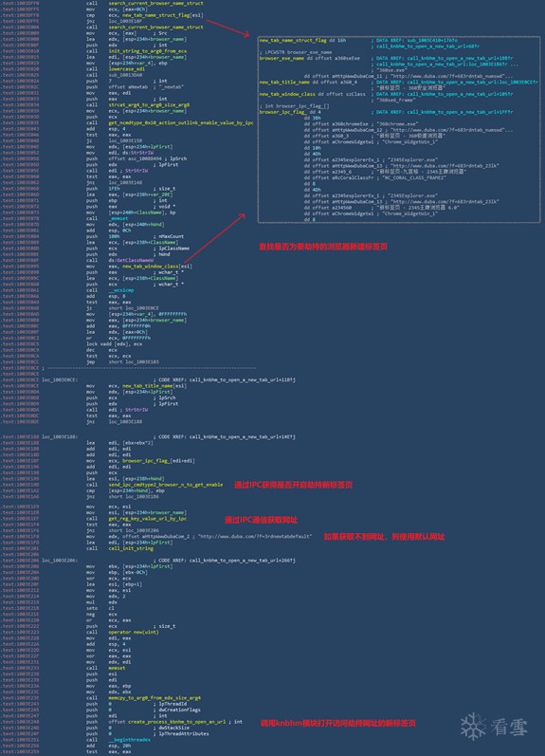This screenshot has width=545, height=756.
Task: Click the dd offset a2345_6 entry
Action: 386,172
